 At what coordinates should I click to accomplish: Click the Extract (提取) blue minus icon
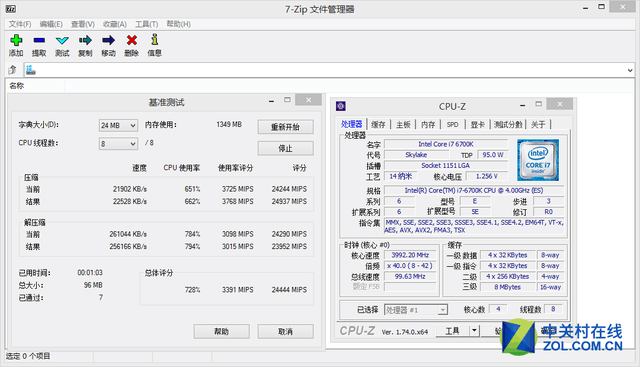point(39,40)
